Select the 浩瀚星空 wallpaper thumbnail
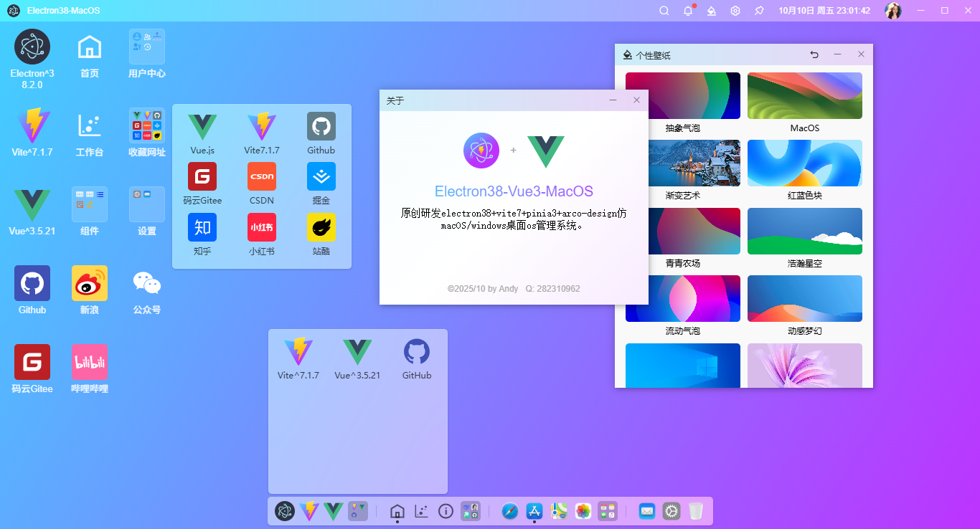The image size is (980, 529). (804, 231)
